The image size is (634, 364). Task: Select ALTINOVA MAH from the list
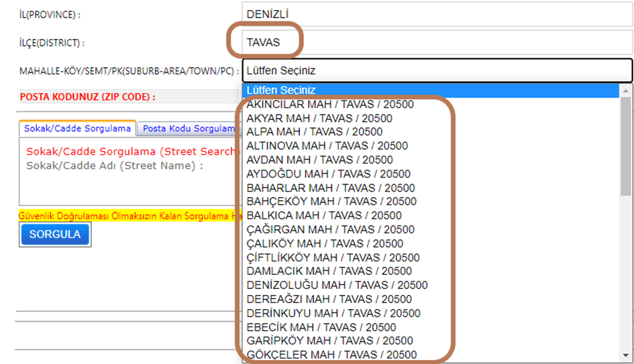point(327,145)
